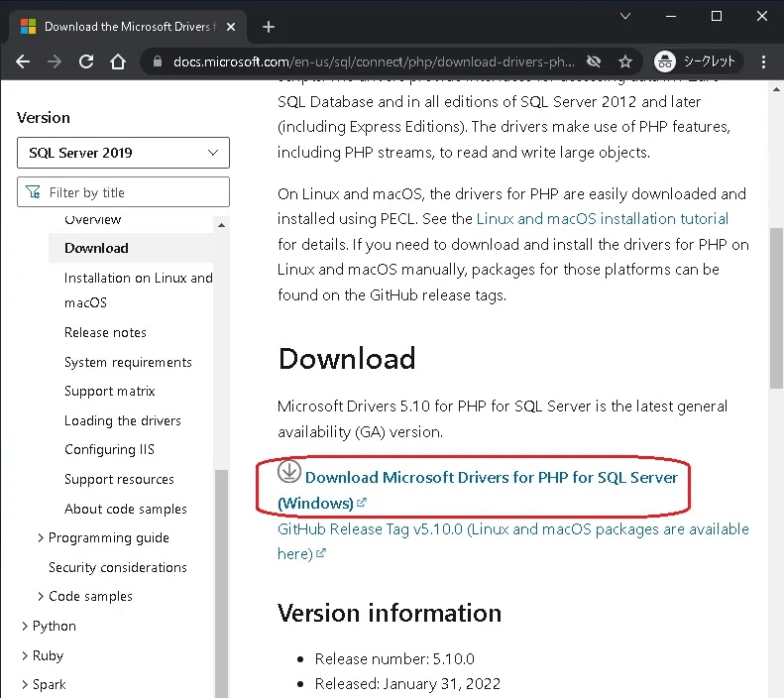Expand the Spark section
Screen dimensions: 784x698
tap(25, 684)
